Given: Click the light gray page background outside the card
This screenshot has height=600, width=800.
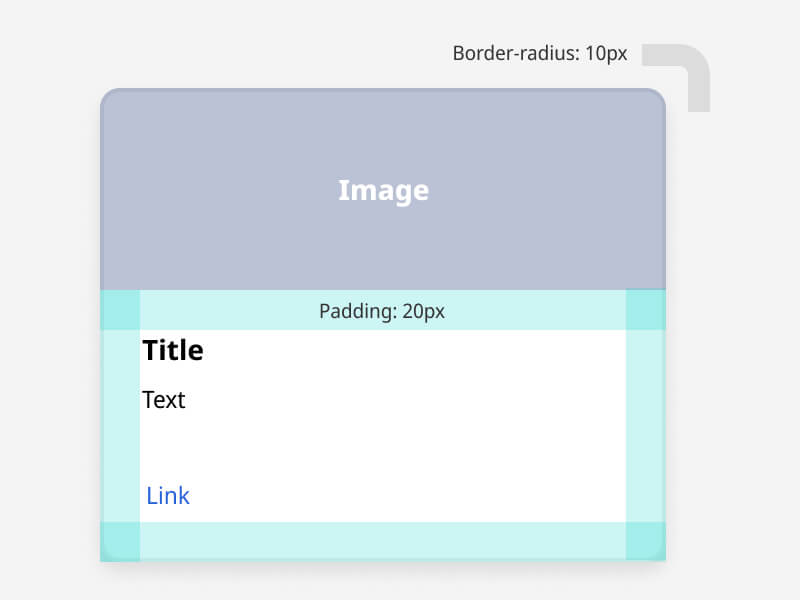Looking at the screenshot, I should pyautogui.click(x=51, y=306).
